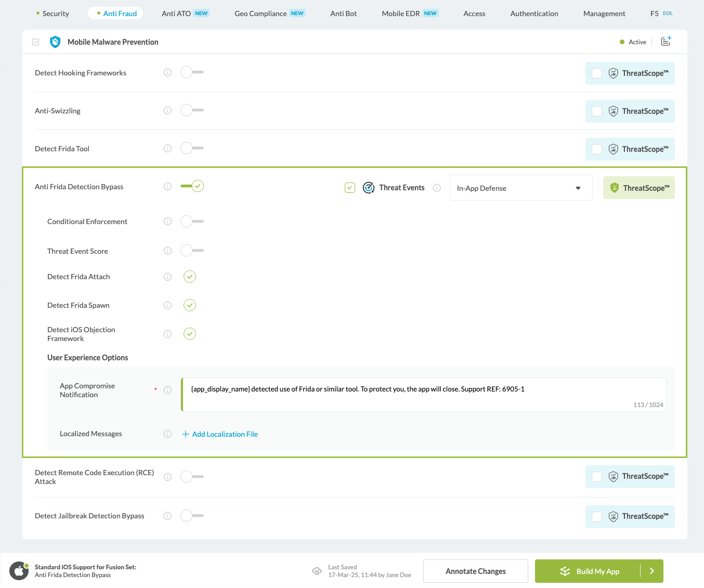The image size is (704, 588).
Task: Enable the Detect Frida Tool toggle
Action: [192, 148]
